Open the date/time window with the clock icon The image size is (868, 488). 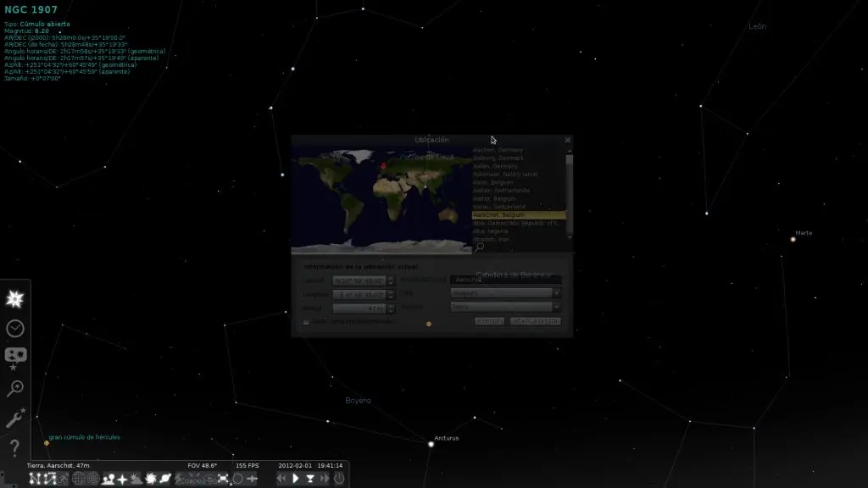point(14,327)
